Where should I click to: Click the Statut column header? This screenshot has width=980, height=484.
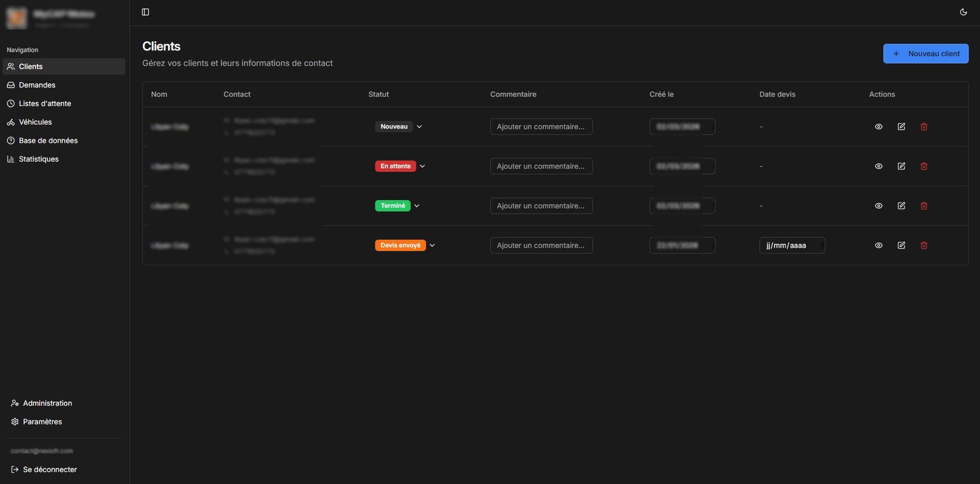tap(379, 94)
